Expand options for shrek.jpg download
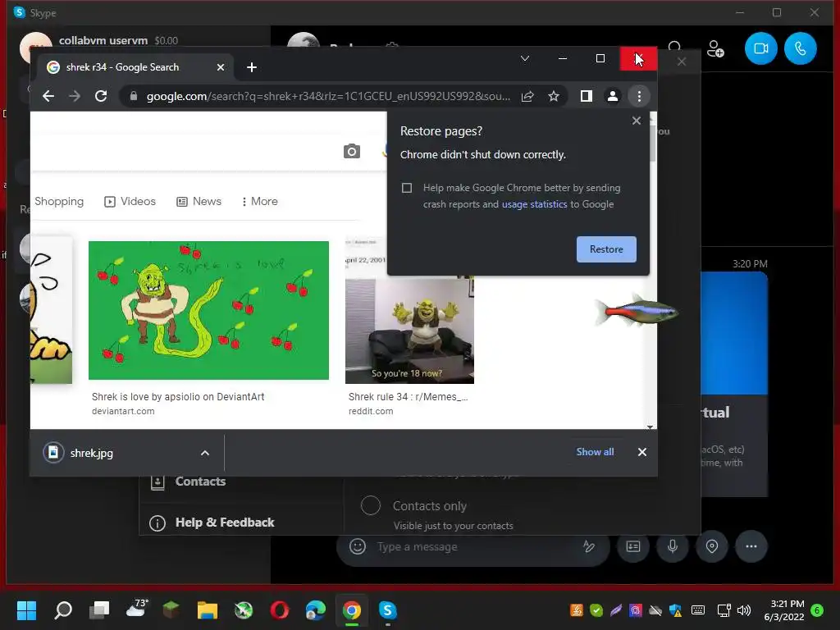 (x=204, y=453)
